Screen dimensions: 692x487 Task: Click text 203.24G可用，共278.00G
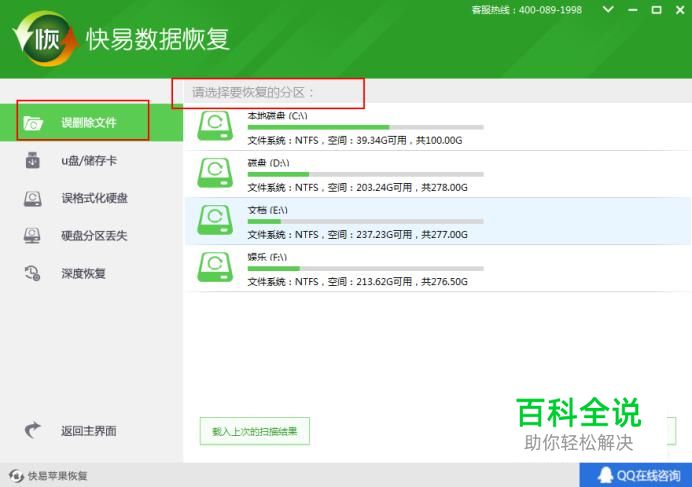(412, 188)
